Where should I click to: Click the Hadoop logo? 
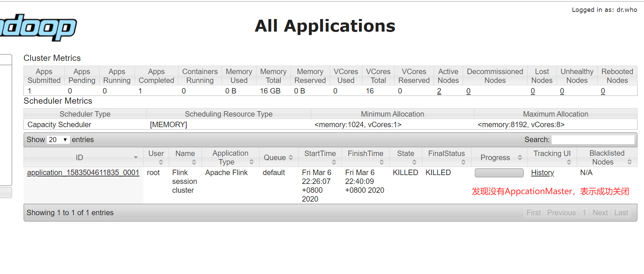(38, 27)
